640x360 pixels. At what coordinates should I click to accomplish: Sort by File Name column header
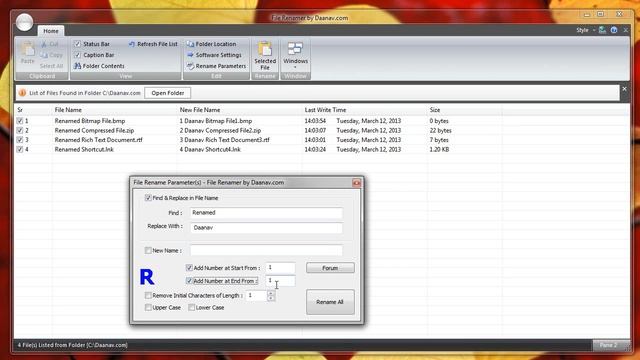[x=114, y=110]
